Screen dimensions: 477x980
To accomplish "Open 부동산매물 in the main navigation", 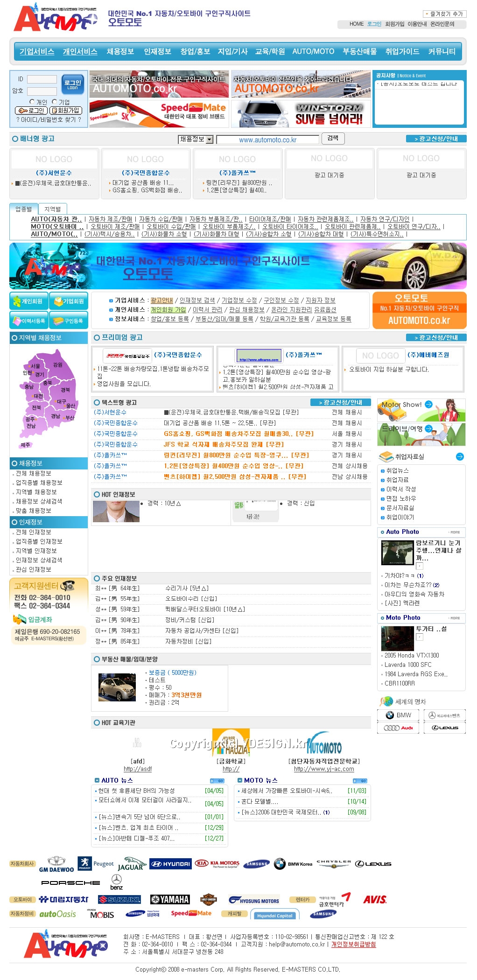I will coord(360,51).
